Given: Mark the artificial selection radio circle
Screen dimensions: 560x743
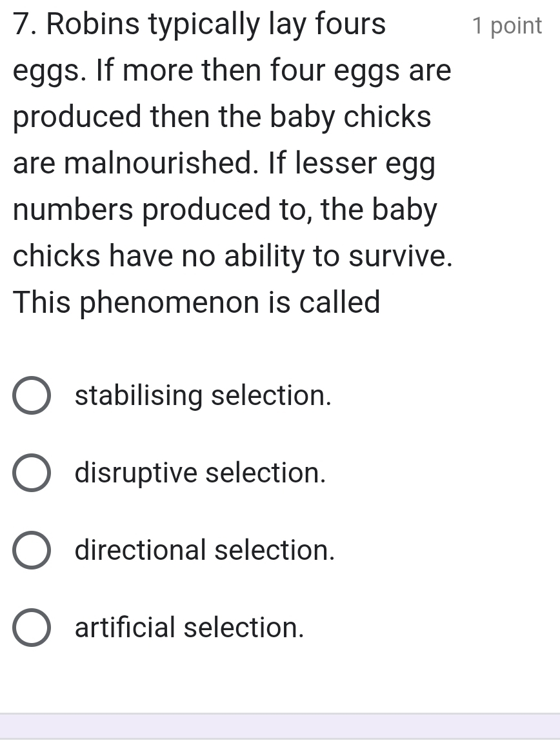Looking at the screenshot, I should pos(31,628).
